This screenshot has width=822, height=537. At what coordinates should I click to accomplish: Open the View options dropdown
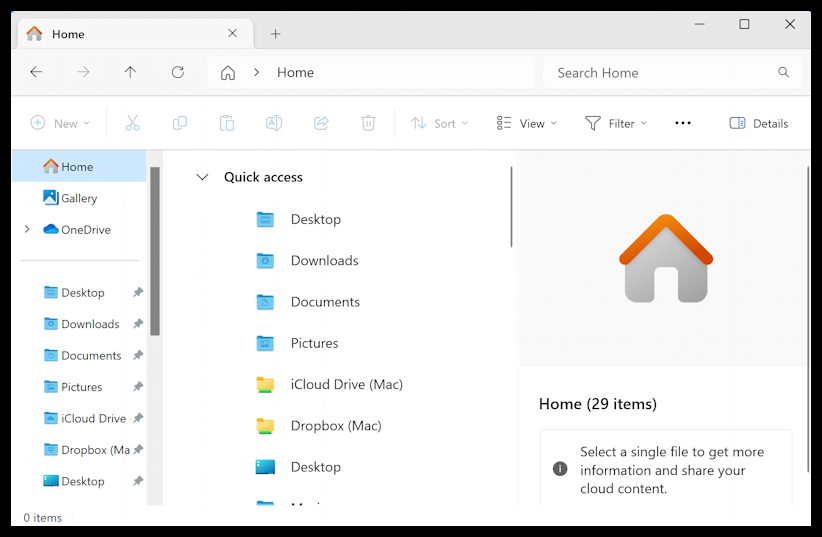[x=526, y=123]
